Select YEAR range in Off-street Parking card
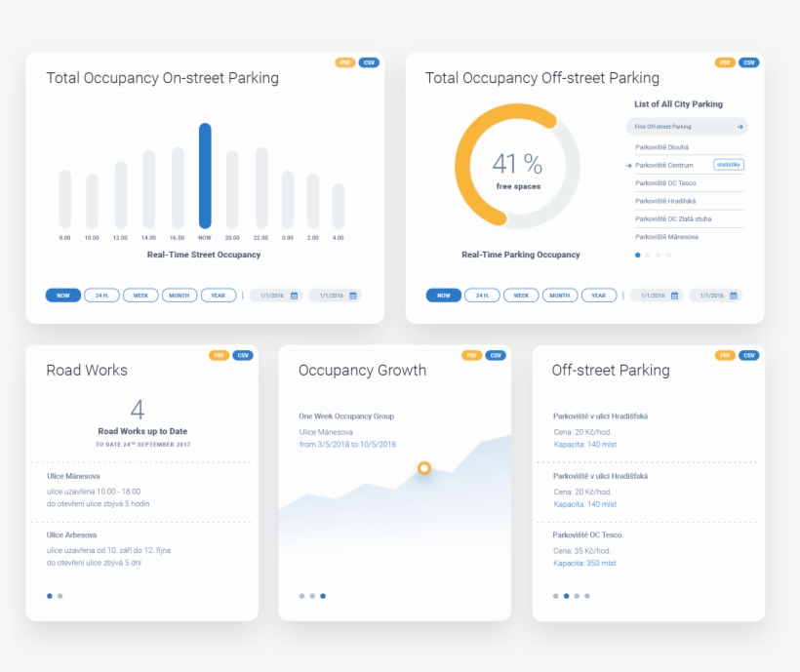Viewport: 800px width, 672px height. pos(599,296)
